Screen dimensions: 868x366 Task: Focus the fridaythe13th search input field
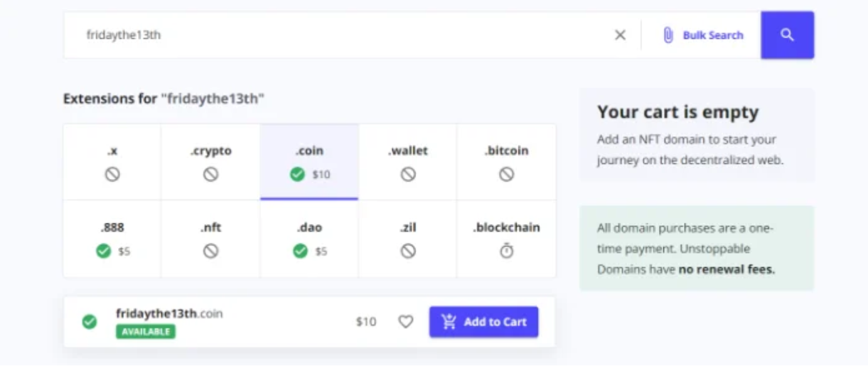[339, 35]
